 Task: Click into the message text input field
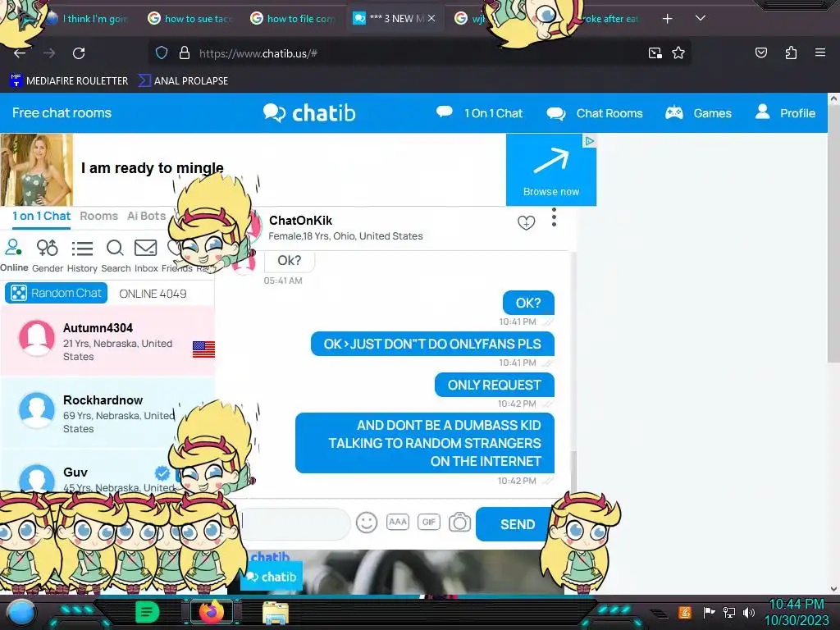295,523
